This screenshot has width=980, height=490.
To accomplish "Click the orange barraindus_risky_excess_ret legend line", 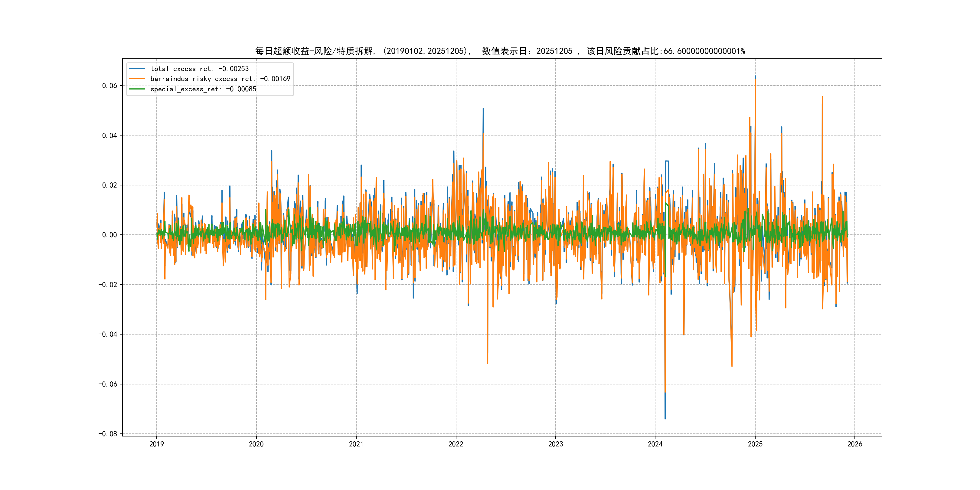I will tap(137, 79).
